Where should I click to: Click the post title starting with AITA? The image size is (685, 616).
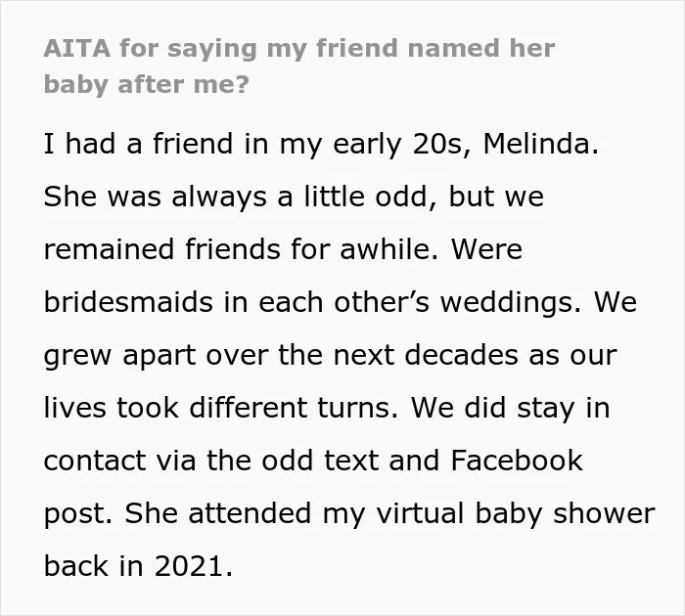(x=299, y=66)
